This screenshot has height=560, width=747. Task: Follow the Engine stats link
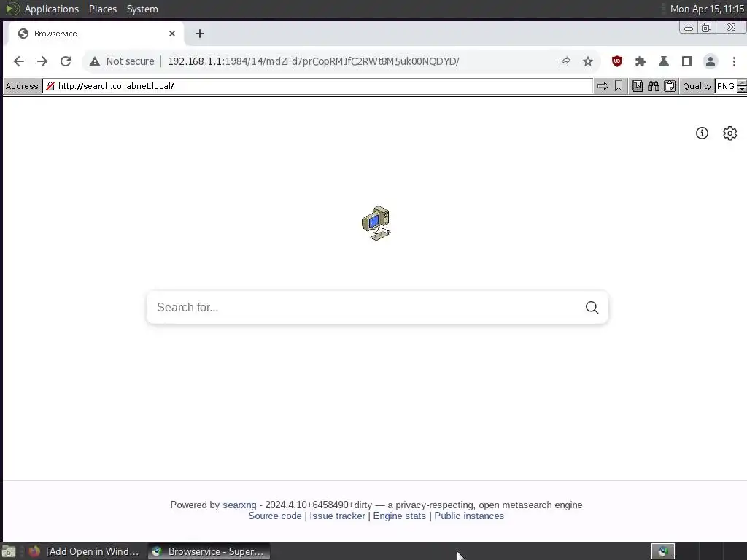[x=399, y=516]
